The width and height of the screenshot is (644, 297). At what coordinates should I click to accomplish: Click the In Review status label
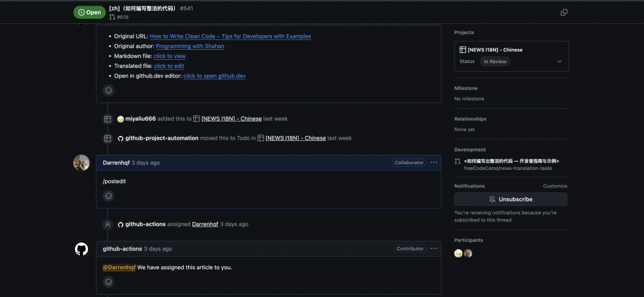495,61
